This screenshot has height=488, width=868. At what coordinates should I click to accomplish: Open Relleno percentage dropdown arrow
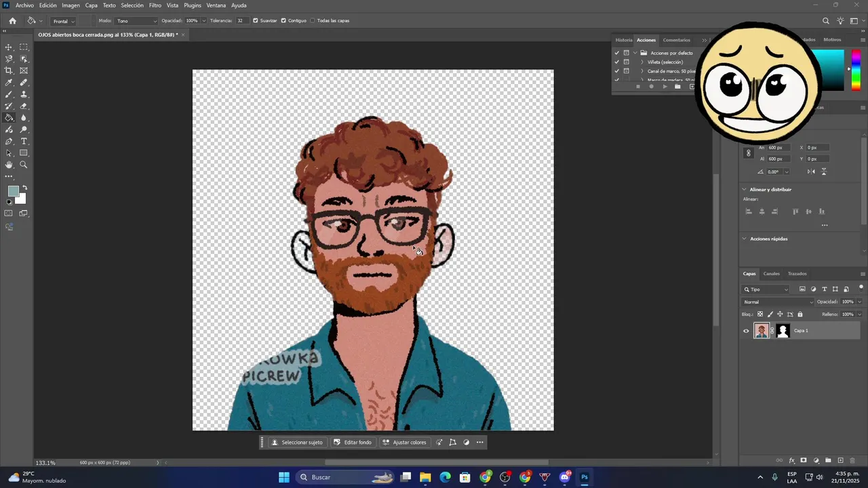[859, 314]
